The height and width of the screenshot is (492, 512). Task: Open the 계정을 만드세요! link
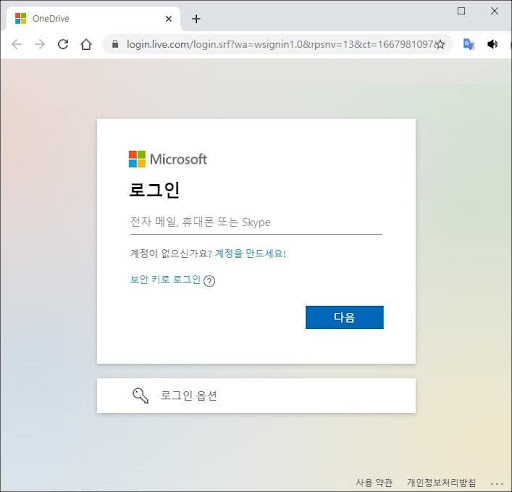[250, 254]
